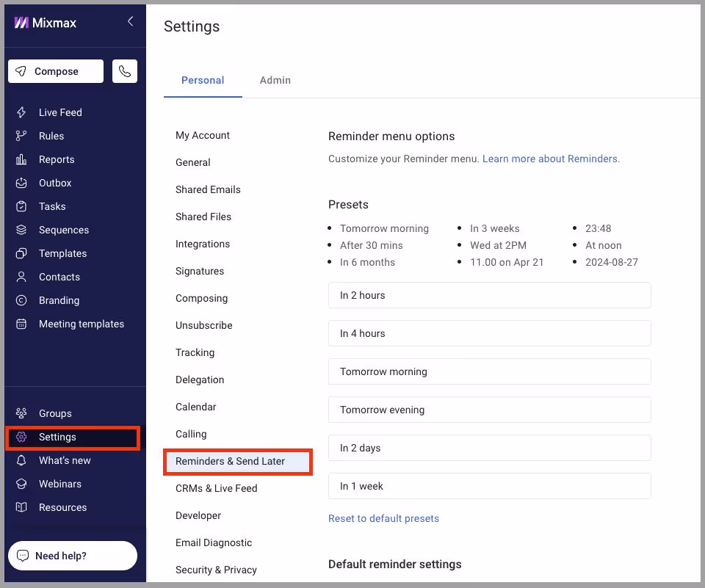705x588 pixels.
Task: Click the Webinars graduation cap icon
Action: pyautogui.click(x=21, y=484)
